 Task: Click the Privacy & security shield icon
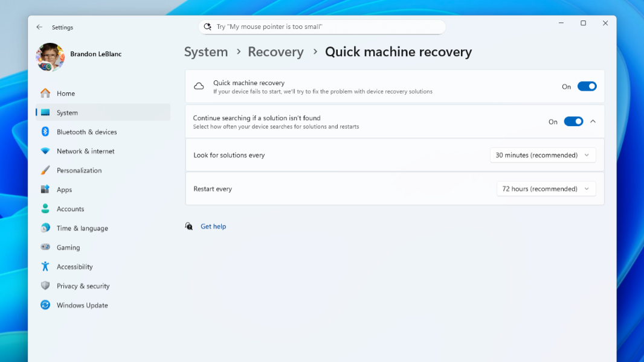45,286
